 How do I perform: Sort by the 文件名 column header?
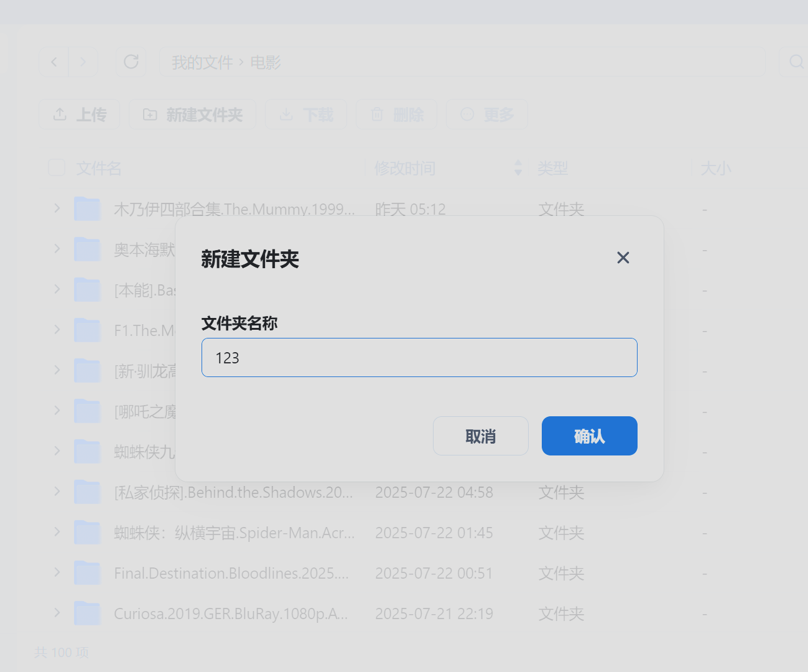pos(99,168)
